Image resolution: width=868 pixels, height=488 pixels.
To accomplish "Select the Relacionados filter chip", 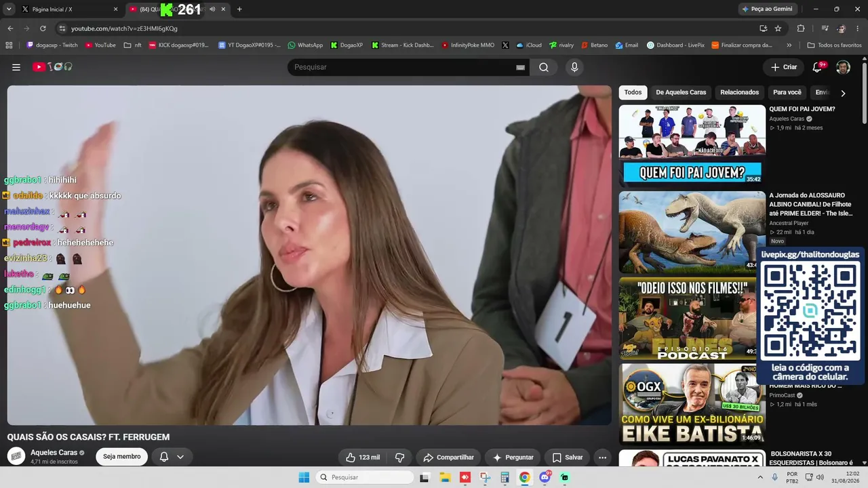I will 739,93.
